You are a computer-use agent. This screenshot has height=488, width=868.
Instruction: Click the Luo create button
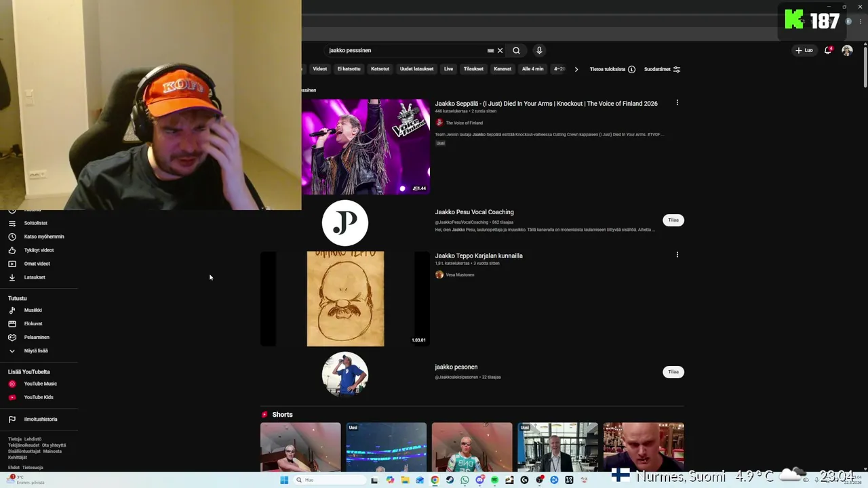point(804,50)
